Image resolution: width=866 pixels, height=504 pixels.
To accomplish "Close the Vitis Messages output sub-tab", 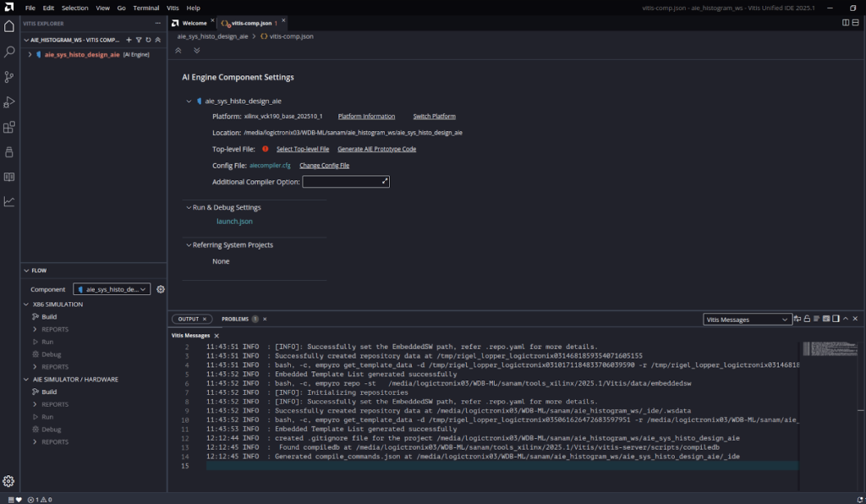I will [216, 336].
